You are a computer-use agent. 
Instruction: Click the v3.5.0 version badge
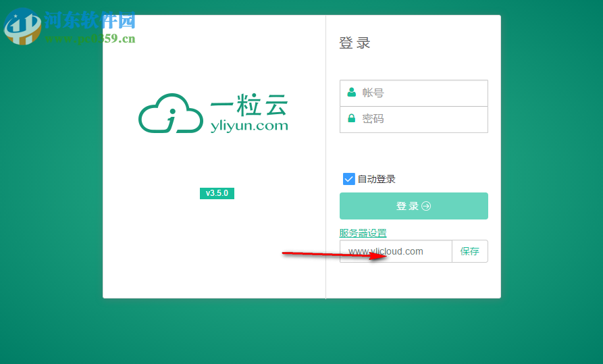point(217,193)
